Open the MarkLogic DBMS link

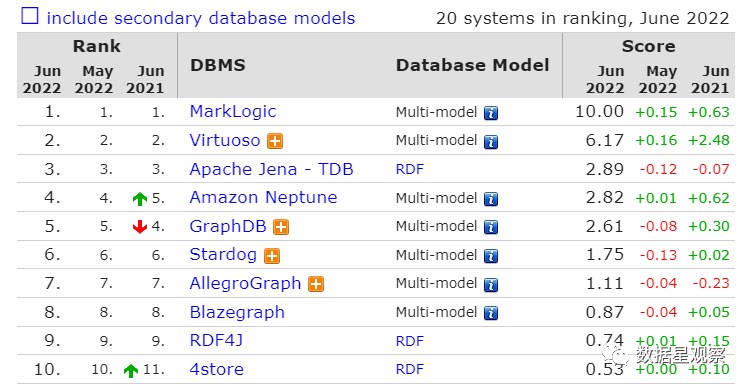click(x=233, y=111)
